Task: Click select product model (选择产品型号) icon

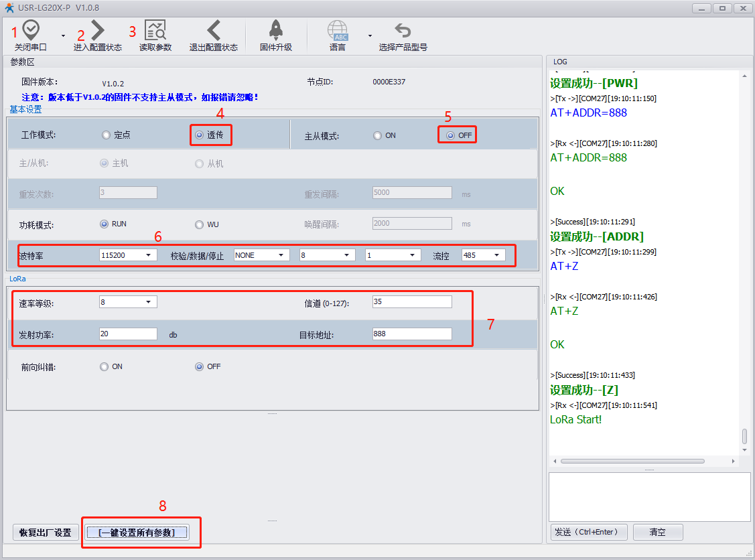Action: coord(403,31)
